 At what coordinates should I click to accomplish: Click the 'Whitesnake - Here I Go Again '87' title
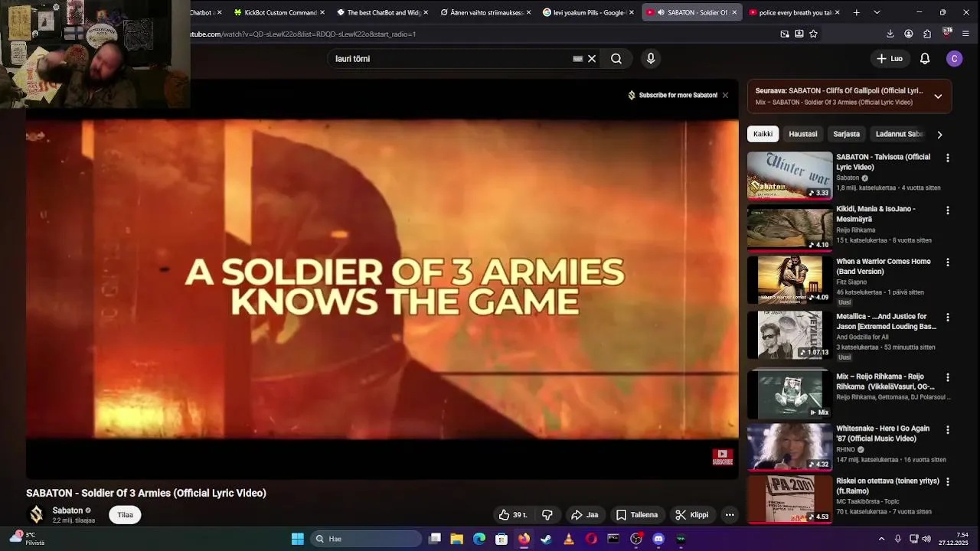[883, 433]
